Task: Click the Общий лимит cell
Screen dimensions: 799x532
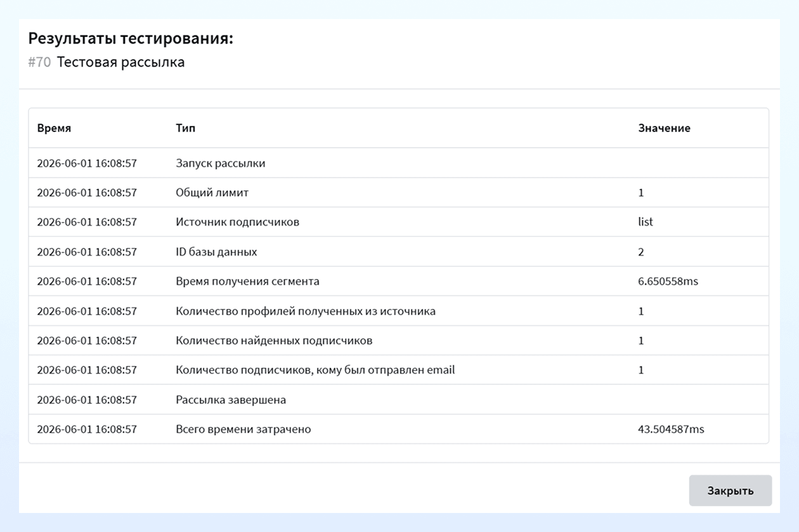Action: pyautogui.click(x=212, y=193)
